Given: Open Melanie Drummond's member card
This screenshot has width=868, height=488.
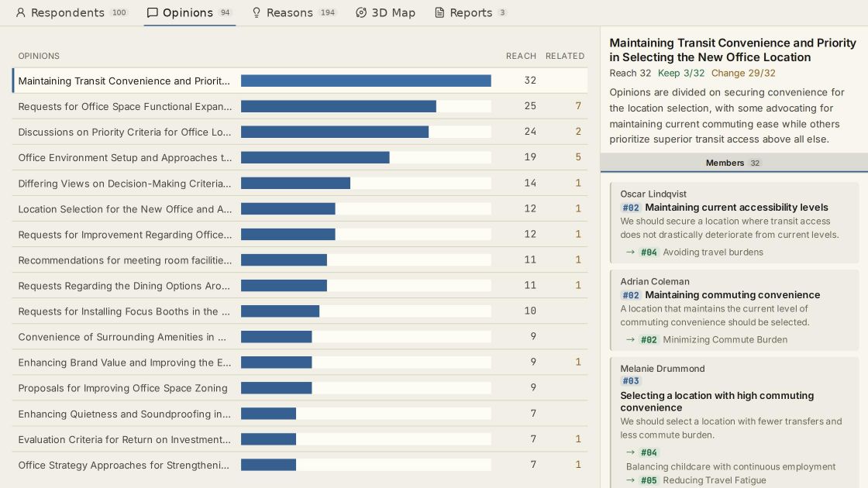Looking at the screenshot, I should [x=734, y=423].
